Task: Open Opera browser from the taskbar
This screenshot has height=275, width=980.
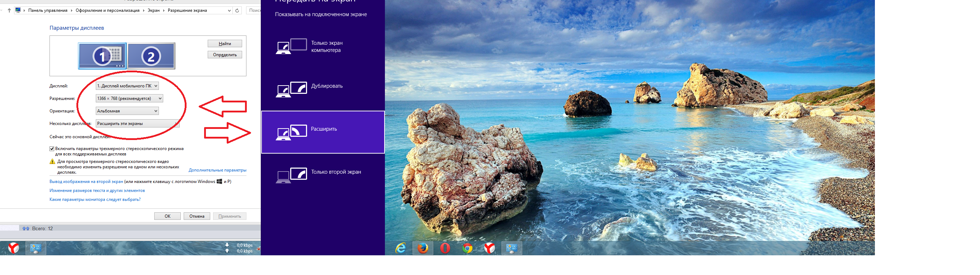Action: [x=445, y=248]
